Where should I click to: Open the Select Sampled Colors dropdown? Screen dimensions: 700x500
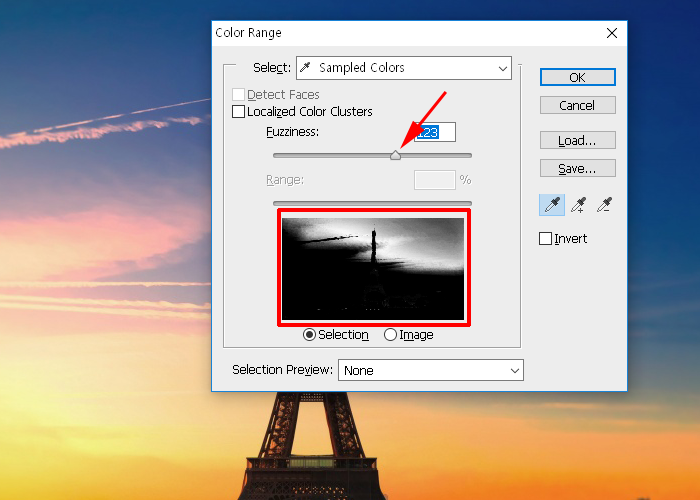[x=404, y=68]
